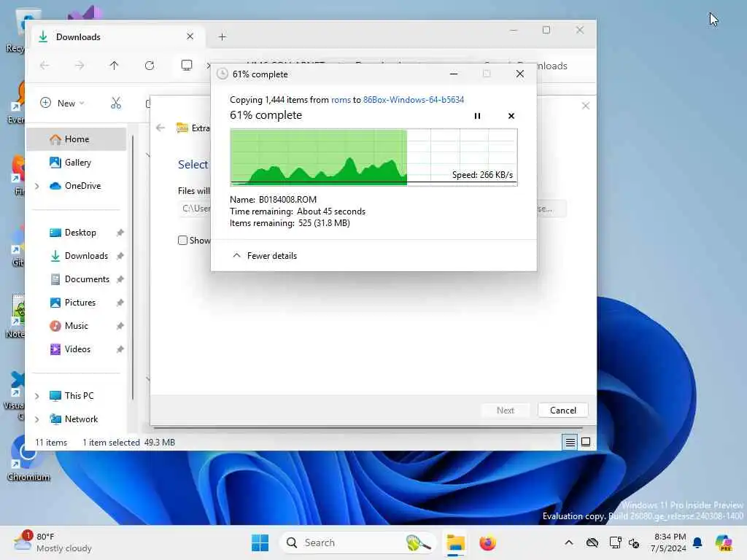The image size is (747, 560).
Task: Switch to details view layout
Action: (x=570, y=443)
